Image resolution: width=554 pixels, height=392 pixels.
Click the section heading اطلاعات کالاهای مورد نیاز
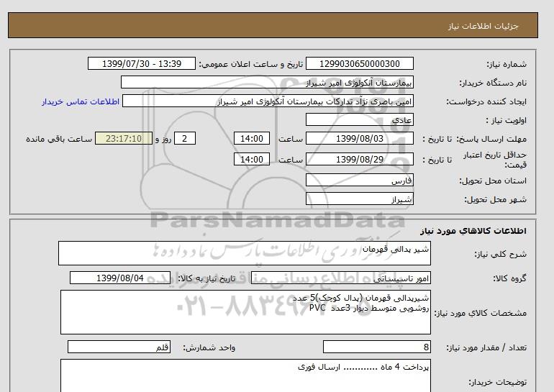(x=473, y=231)
